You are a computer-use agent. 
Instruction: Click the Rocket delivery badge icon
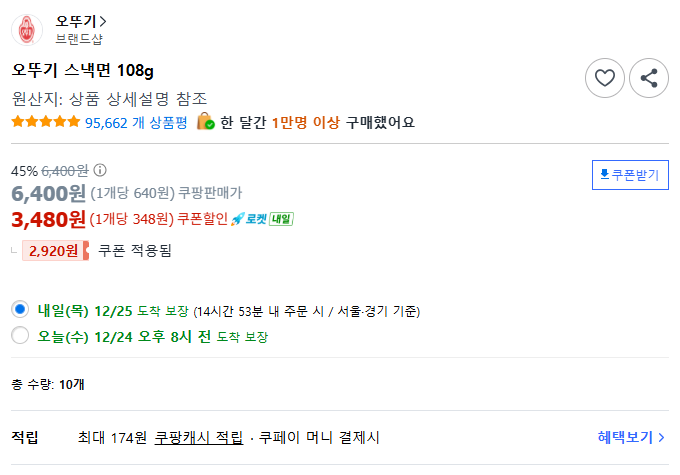(262, 219)
